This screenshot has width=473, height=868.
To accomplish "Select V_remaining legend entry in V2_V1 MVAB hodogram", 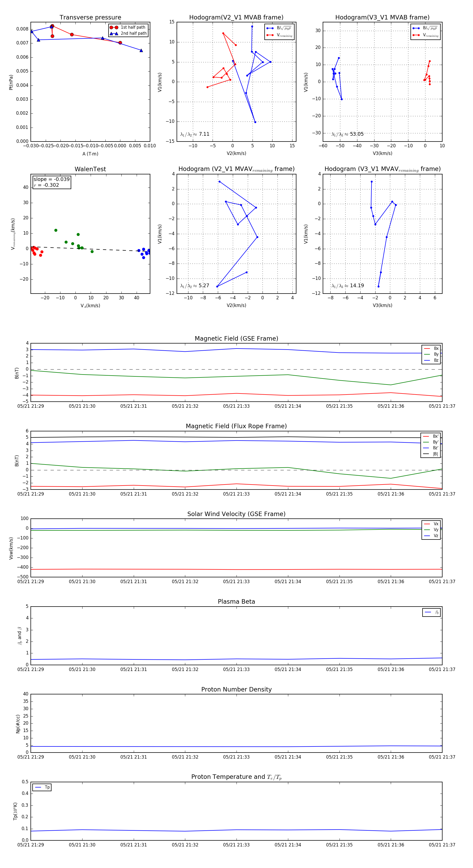I will click(x=279, y=35).
